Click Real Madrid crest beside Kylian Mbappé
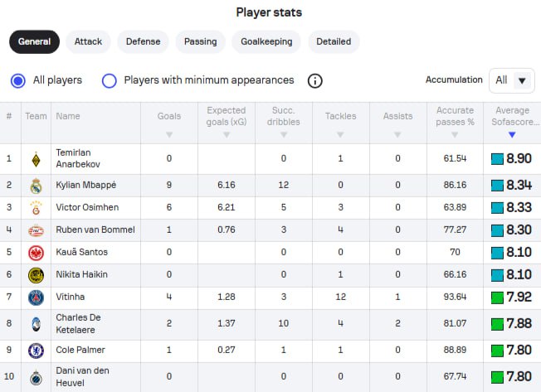Screen dimensions: 541x392 [x=36, y=186]
